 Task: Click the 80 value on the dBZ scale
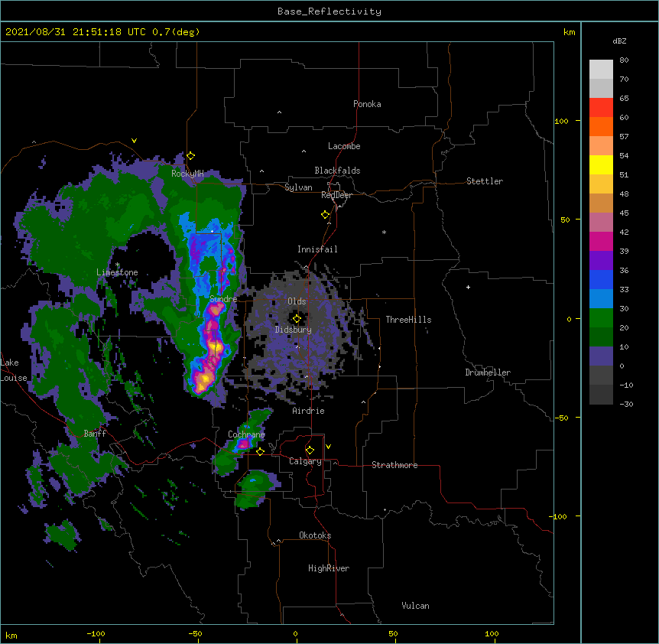click(624, 60)
